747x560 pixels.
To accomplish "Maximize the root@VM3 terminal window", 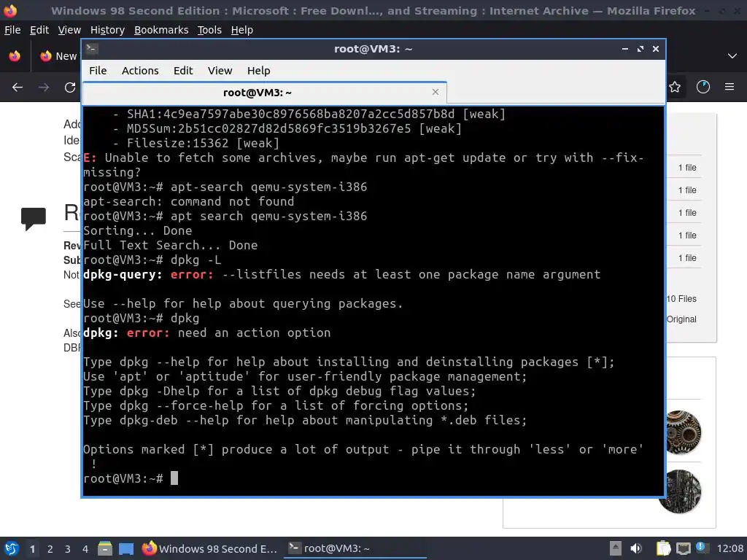I will click(x=640, y=49).
